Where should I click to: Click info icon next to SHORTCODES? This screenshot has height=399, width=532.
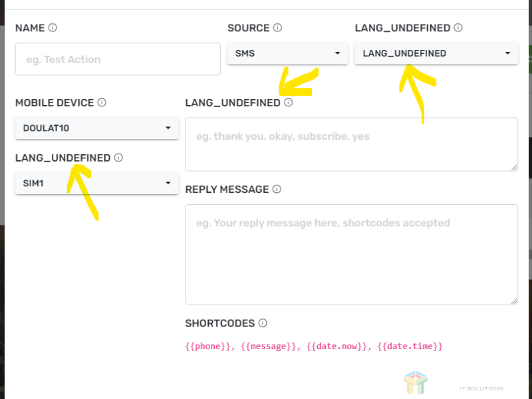pos(263,323)
